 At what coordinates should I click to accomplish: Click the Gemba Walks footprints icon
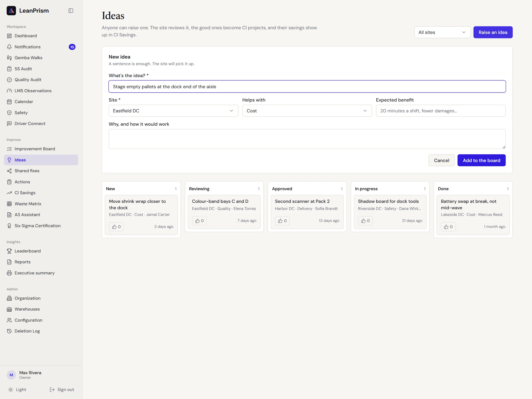9,58
